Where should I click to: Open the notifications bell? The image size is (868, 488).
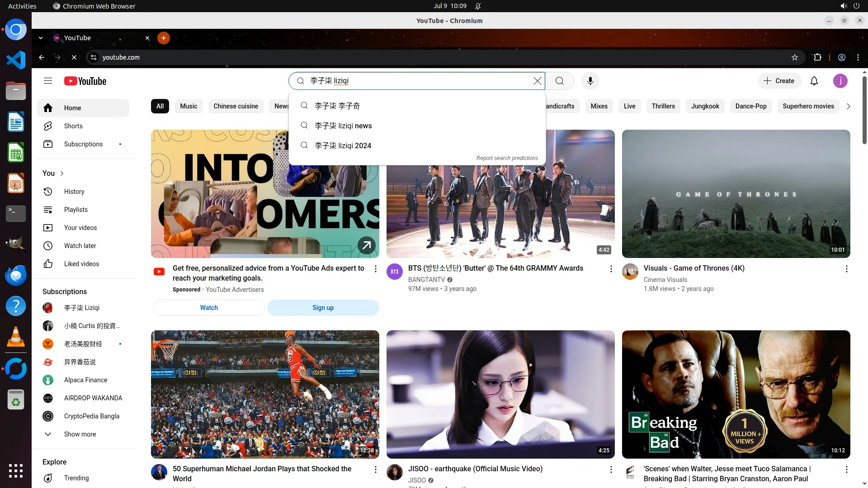[814, 81]
